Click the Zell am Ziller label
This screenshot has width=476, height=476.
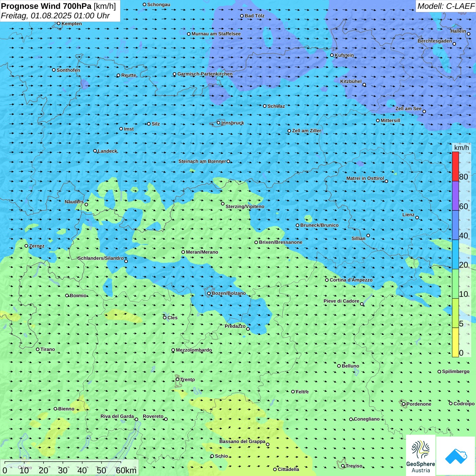pos(307,131)
